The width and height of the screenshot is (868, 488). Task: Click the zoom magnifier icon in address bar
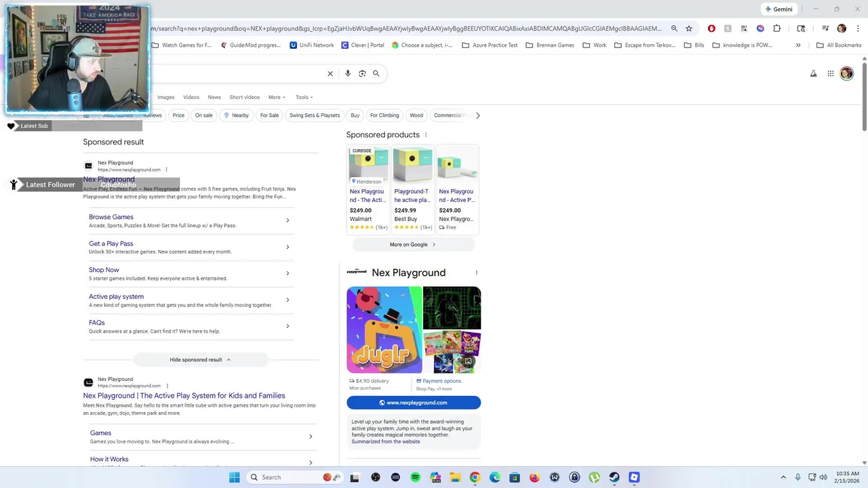[674, 28]
